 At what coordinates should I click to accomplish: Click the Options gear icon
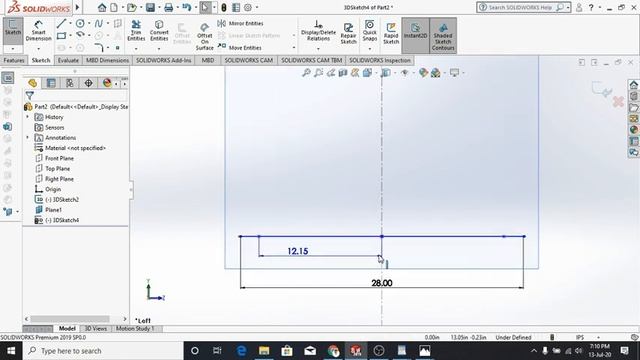click(248, 7)
